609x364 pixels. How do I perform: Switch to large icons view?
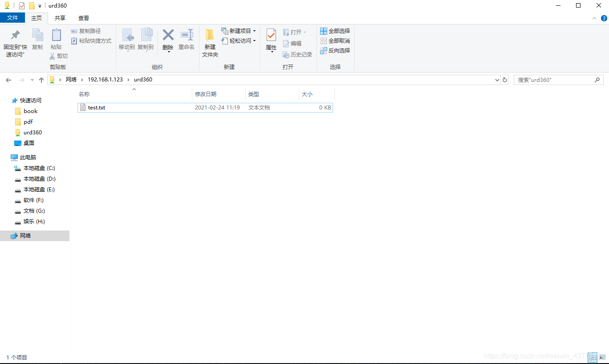[x=602, y=357]
